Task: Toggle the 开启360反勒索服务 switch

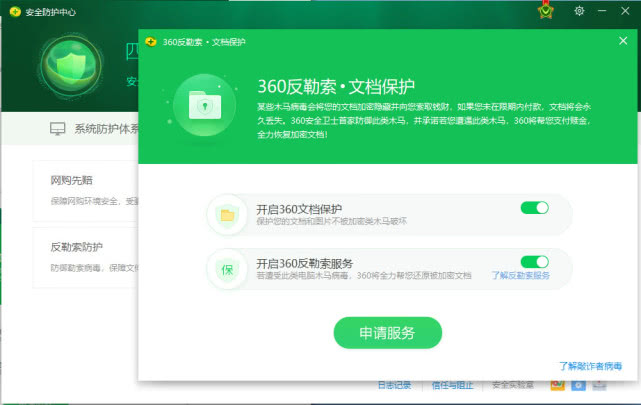Action: pyautogui.click(x=534, y=262)
